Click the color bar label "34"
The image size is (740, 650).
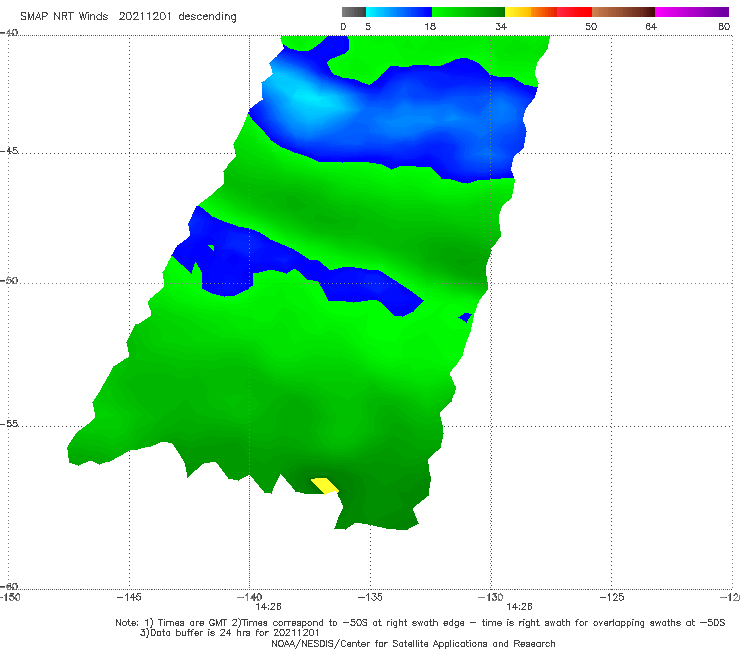click(x=501, y=26)
